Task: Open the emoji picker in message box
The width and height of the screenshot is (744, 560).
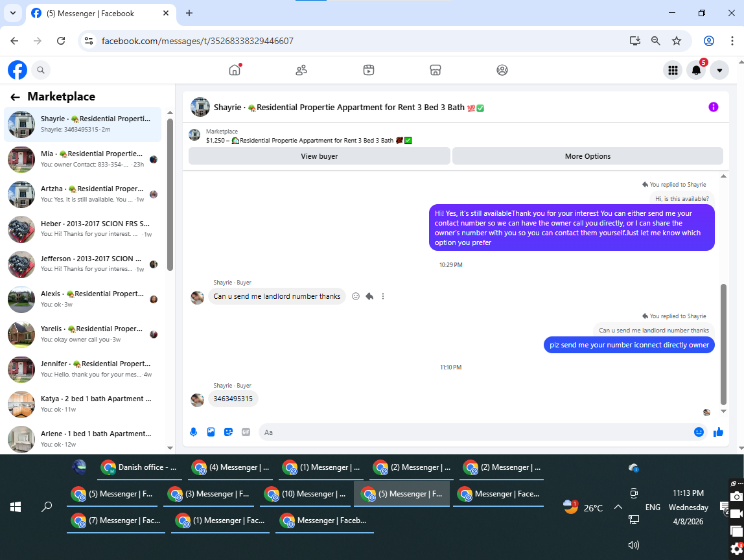Action: [699, 432]
